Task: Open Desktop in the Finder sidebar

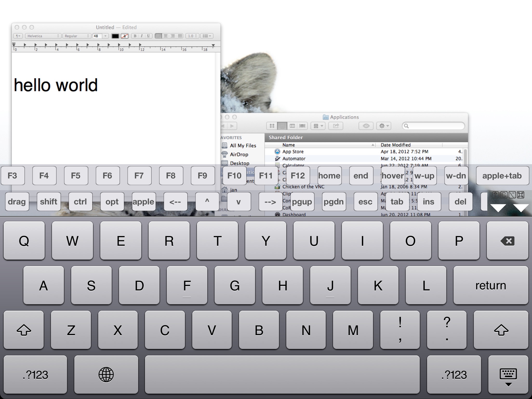Action: (x=240, y=163)
